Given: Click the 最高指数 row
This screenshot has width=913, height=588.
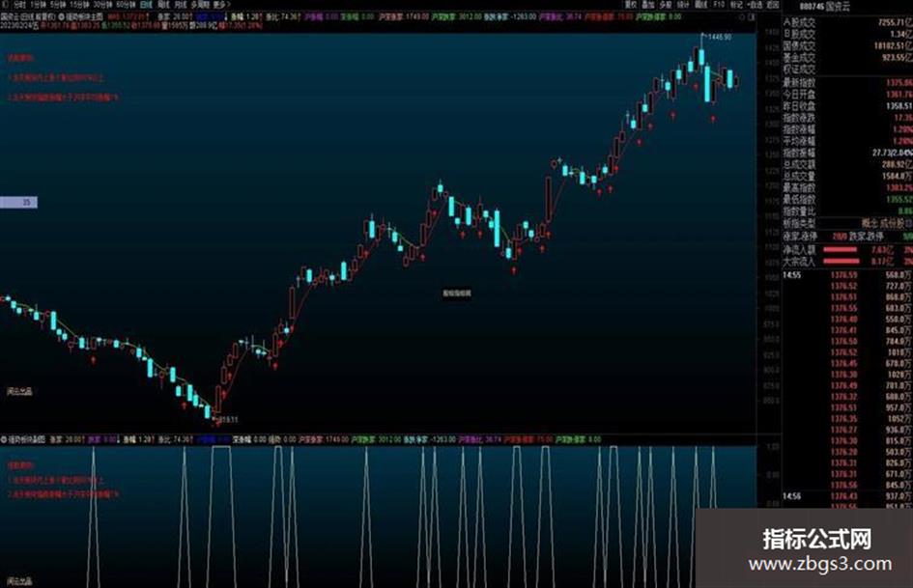Looking at the screenshot, I should point(848,188).
